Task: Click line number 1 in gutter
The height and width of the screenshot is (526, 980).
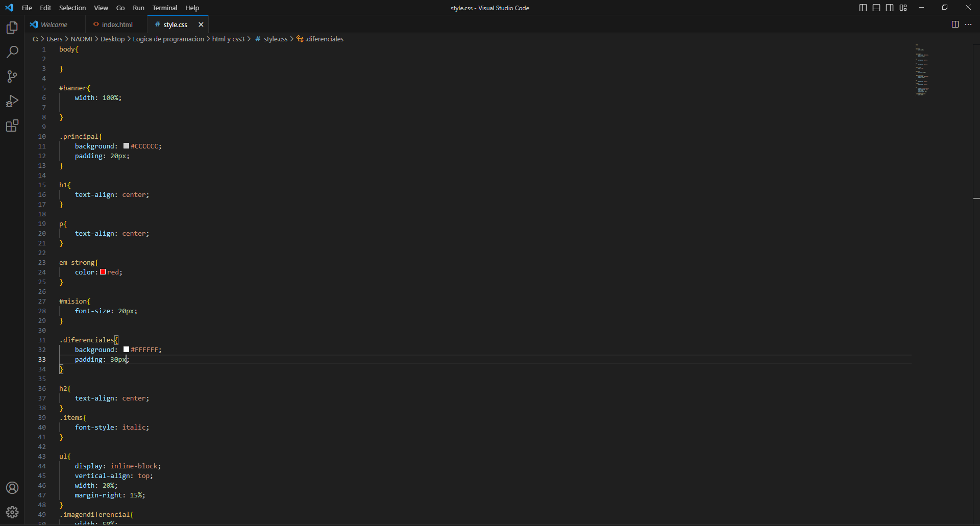Action: pos(44,49)
